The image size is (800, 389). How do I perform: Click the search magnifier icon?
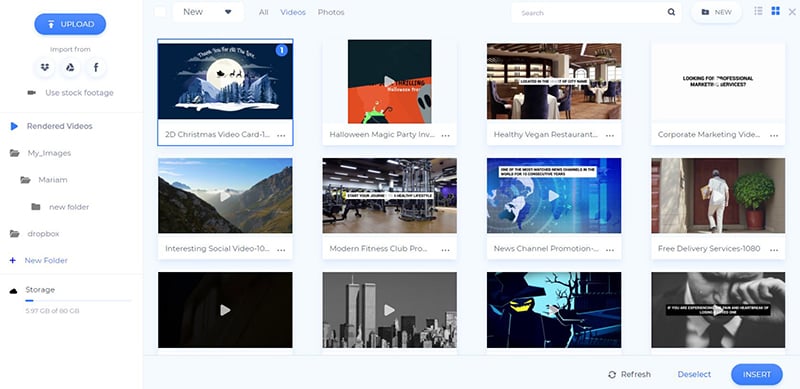[671, 12]
